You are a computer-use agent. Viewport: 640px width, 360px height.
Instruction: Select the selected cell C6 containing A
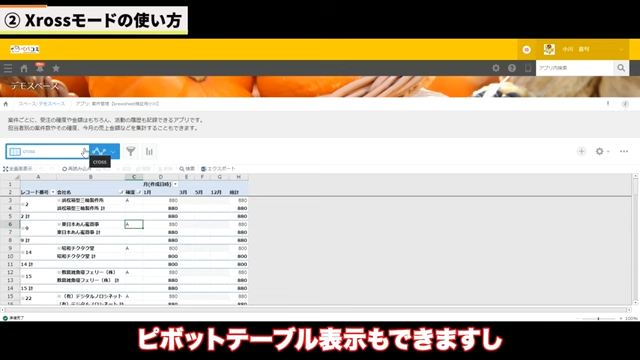(134, 224)
